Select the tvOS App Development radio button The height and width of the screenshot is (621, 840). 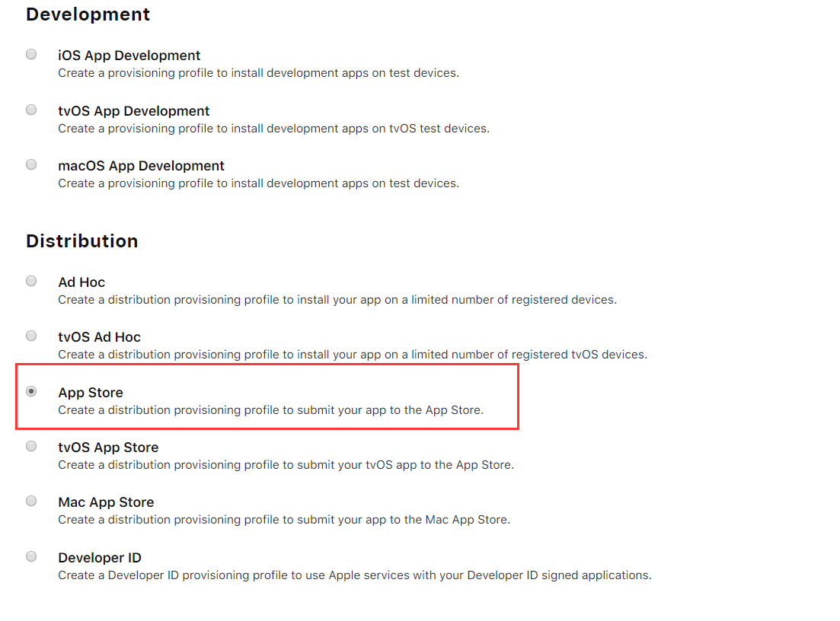click(32, 110)
